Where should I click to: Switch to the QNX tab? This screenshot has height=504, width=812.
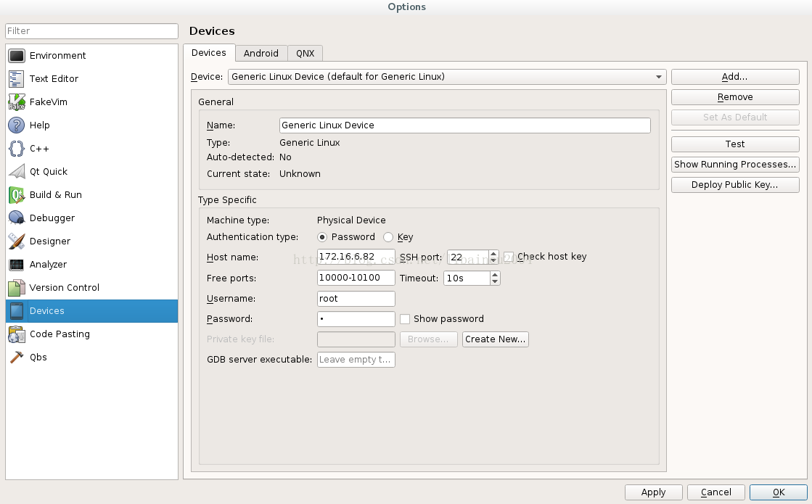pos(305,53)
